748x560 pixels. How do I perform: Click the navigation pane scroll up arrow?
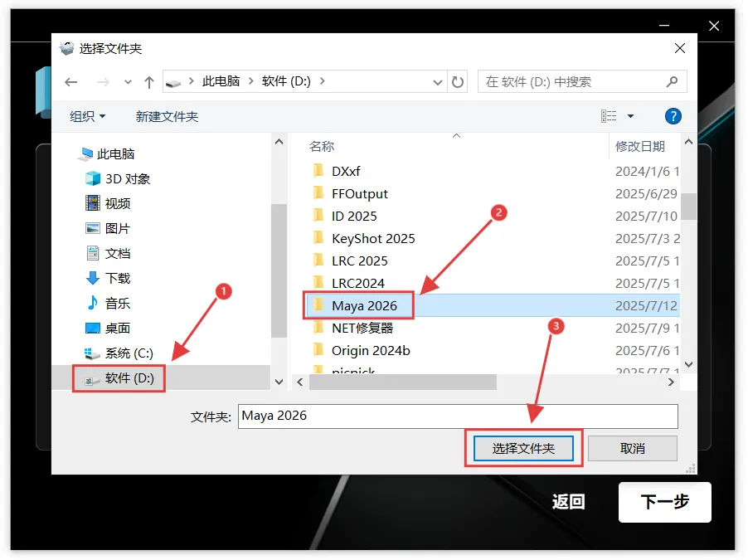click(279, 142)
